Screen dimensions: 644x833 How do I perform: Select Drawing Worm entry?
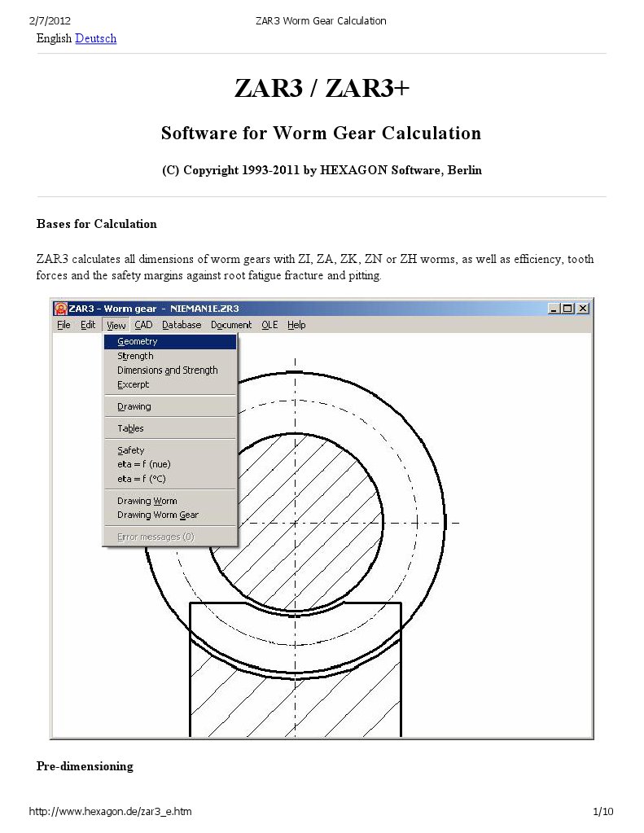pyautogui.click(x=170, y=501)
